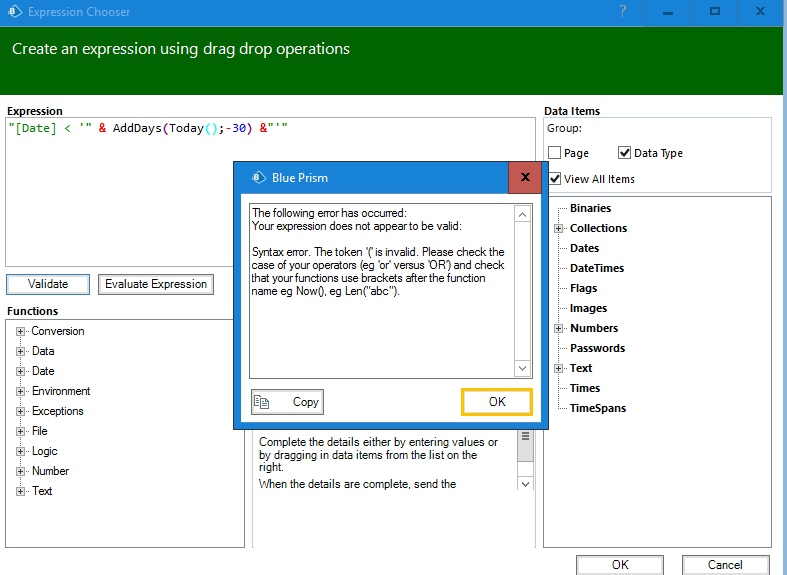Expand the Logic functions node
Image resolution: width=787 pixels, height=575 pixels.
(20, 452)
